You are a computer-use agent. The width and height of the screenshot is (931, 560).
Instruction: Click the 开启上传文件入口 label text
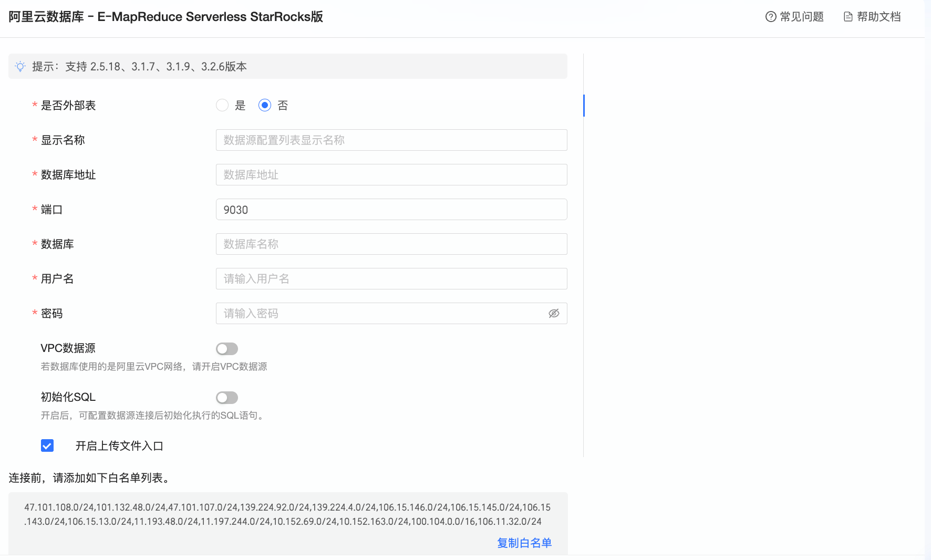(x=119, y=446)
